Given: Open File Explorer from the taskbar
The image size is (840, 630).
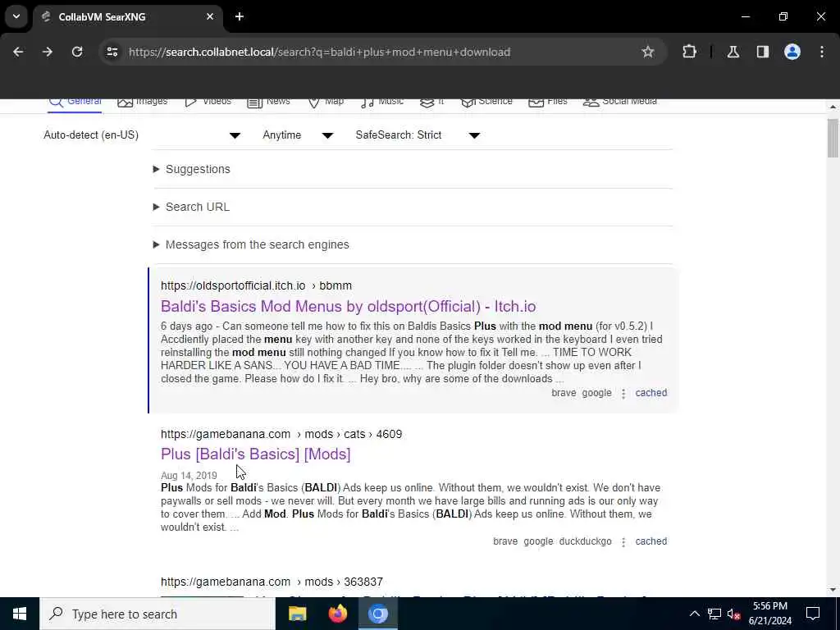Looking at the screenshot, I should coord(297,614).
